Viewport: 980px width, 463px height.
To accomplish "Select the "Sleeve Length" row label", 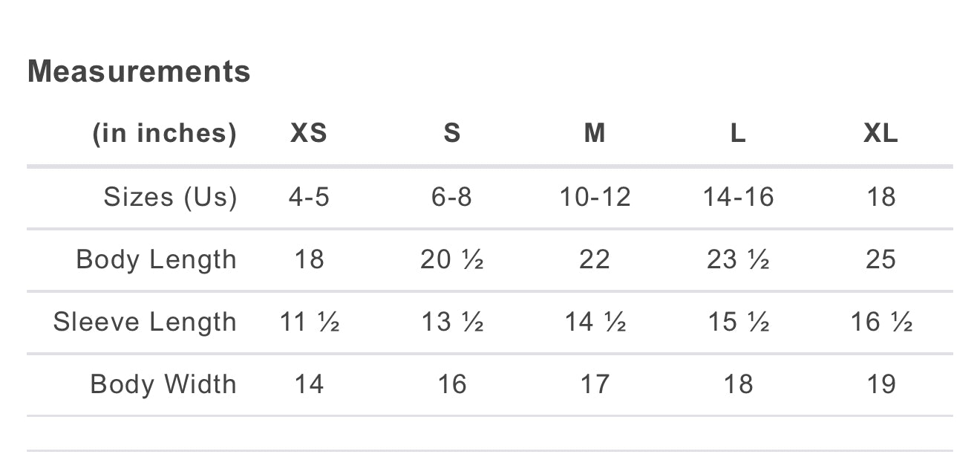I will 145,322.
